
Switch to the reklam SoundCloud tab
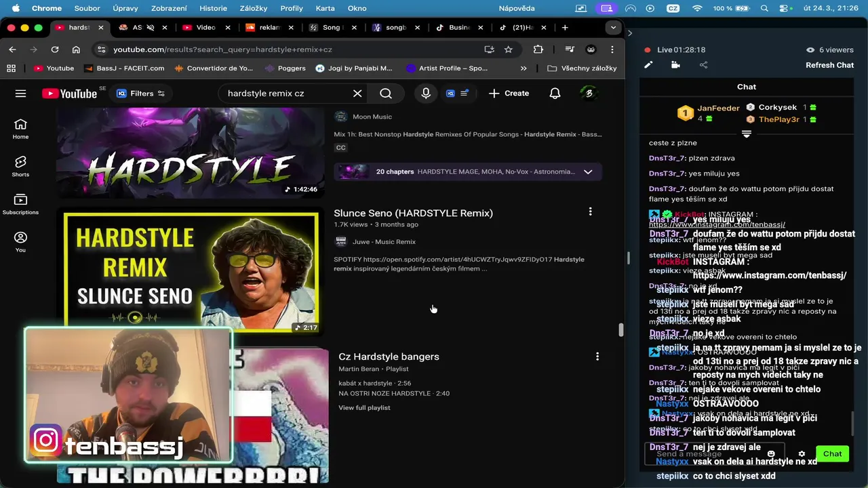[270, 28]
